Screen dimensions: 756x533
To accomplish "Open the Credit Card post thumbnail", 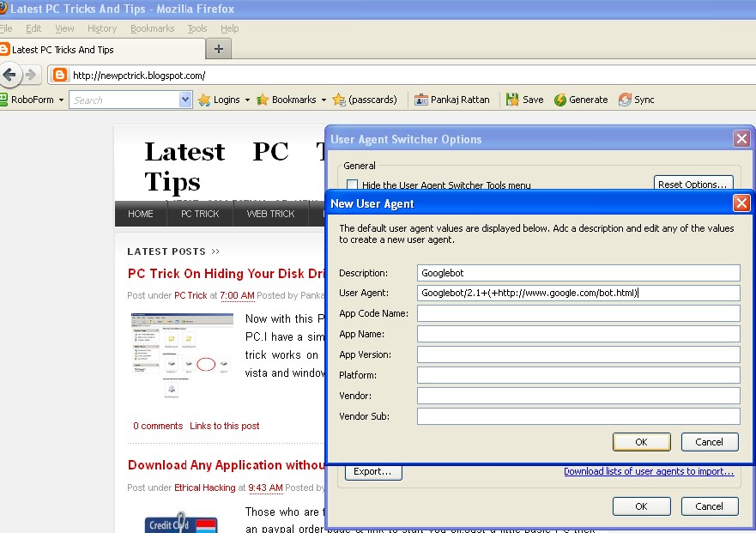I will 181,523.
